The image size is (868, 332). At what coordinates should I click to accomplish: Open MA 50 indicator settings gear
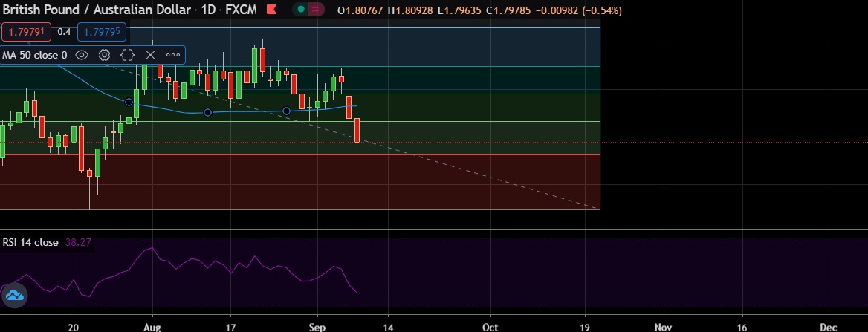point(104,55)
